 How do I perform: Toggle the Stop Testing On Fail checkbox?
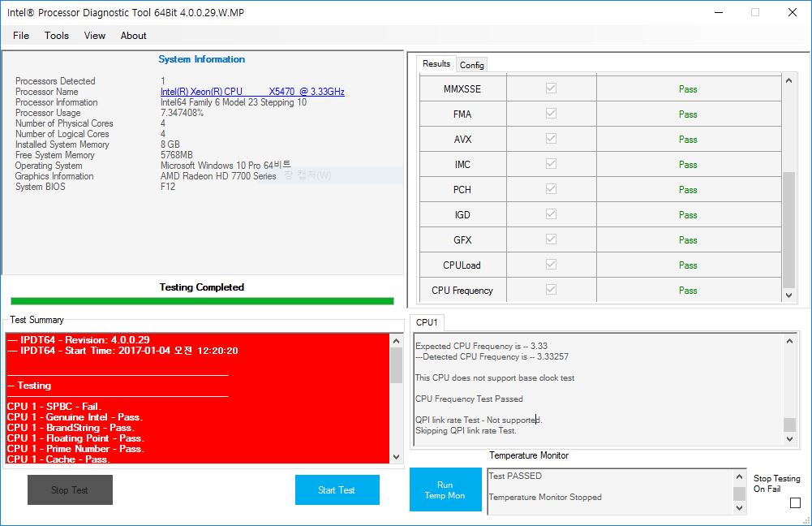[796, 502]
